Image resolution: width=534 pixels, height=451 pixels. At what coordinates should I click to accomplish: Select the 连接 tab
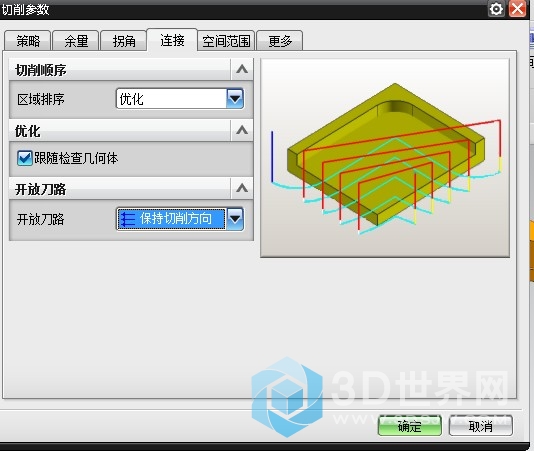point(172,40)
